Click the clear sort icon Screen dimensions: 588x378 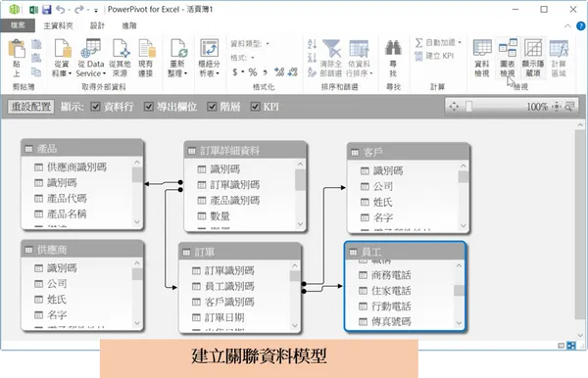pos(312,71)
